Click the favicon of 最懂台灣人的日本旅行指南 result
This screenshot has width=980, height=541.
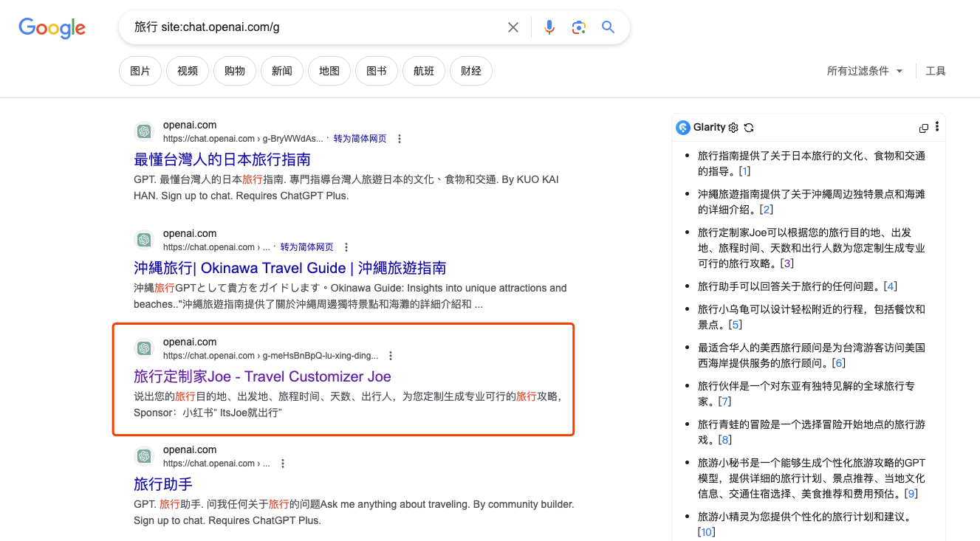144,131
